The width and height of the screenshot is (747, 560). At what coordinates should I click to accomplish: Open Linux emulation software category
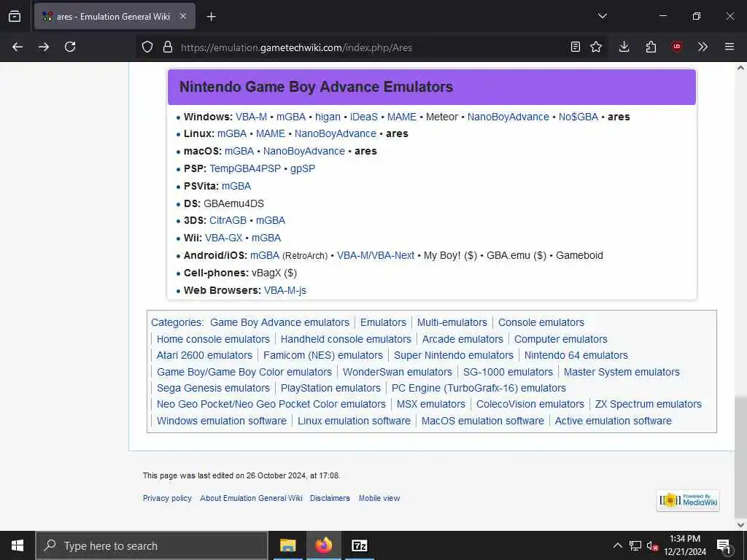pos(354,421)
